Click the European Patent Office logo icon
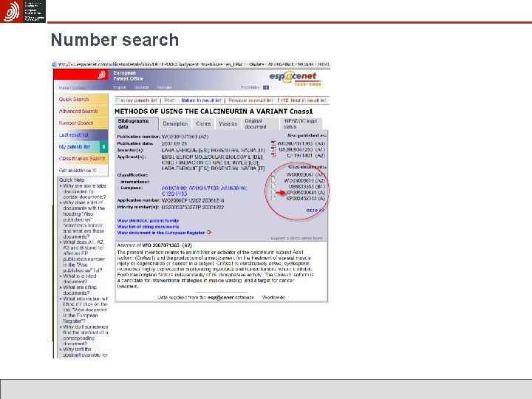Viewport: 532px width, 399px height. point(101,75)
